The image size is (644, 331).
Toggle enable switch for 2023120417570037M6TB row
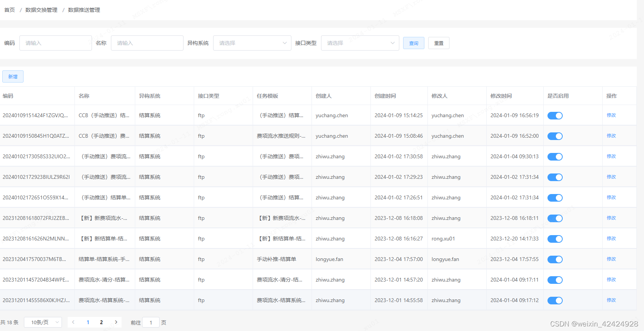click(555, 259)
